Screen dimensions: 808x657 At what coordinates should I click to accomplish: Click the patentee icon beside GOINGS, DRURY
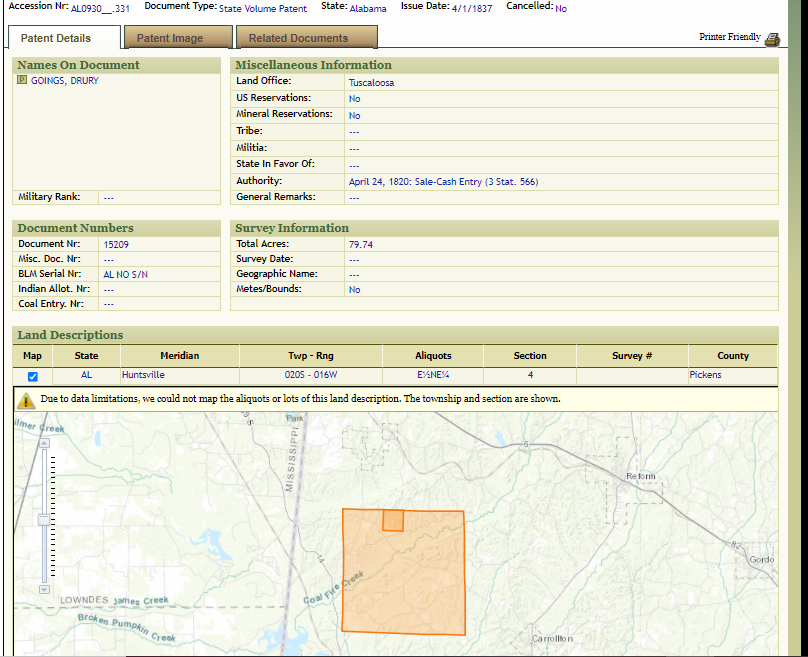(22, 81)
